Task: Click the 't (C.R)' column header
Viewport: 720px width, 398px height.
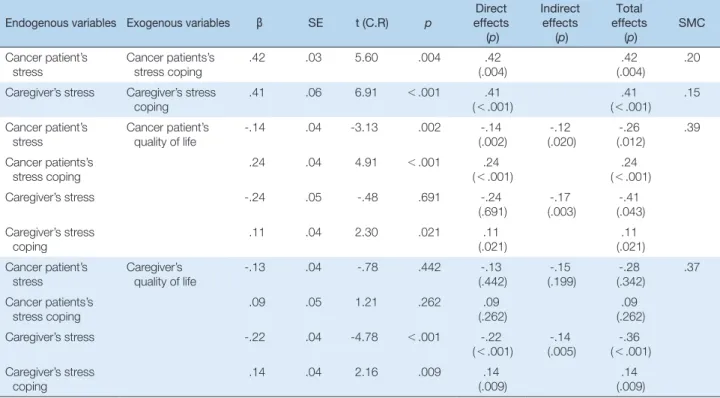Action: click(x=372, y=23)
